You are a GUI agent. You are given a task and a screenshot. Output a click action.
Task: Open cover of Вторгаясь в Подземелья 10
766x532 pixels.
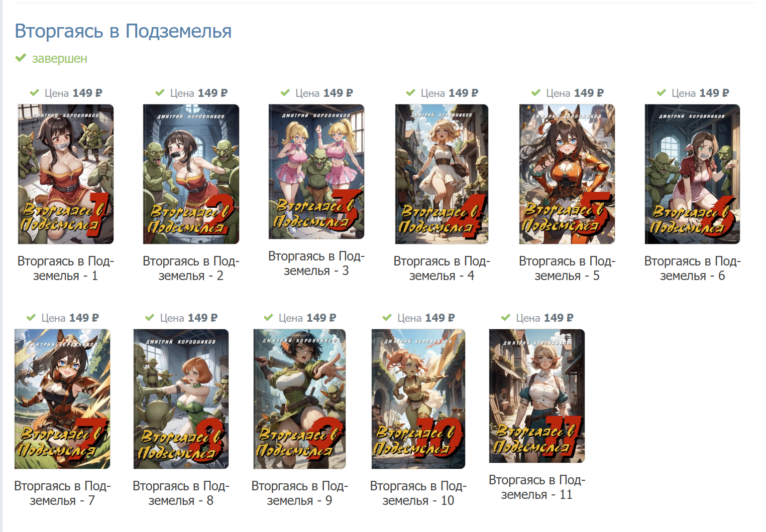418,399
